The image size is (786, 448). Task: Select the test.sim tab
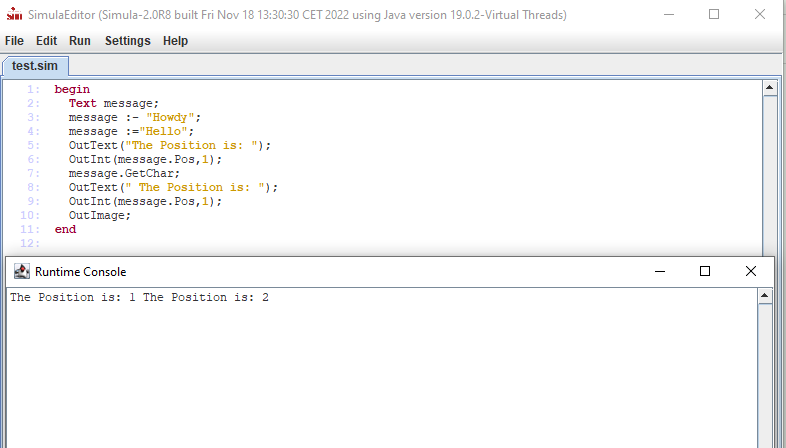(x=35, y=66)
